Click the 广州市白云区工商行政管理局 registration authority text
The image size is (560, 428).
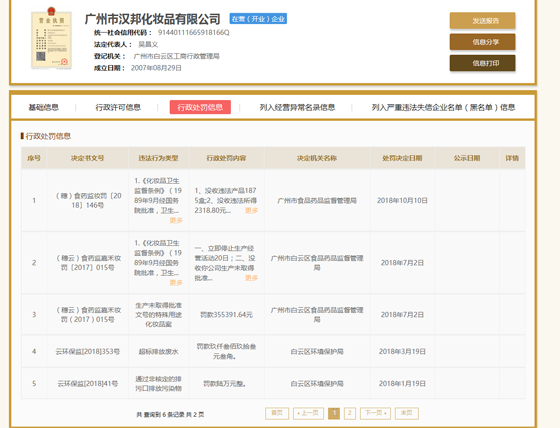[176, 56]
